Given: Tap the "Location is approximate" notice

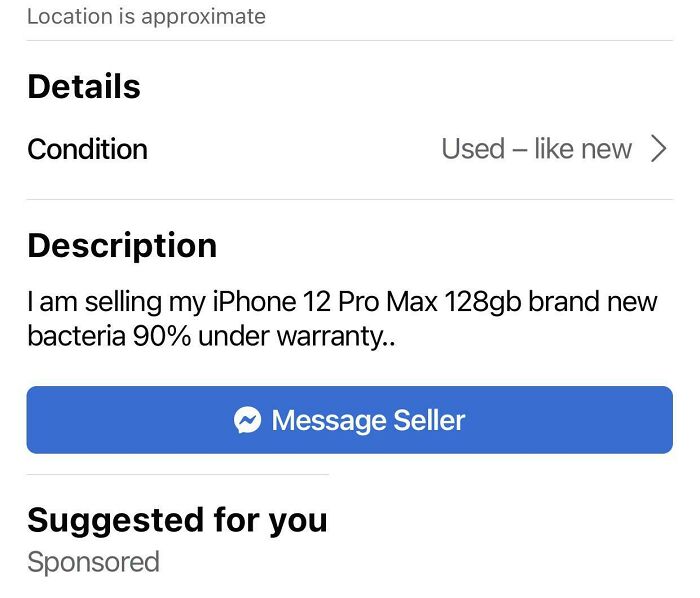Looking at the screenshot, I should (146, 16).
